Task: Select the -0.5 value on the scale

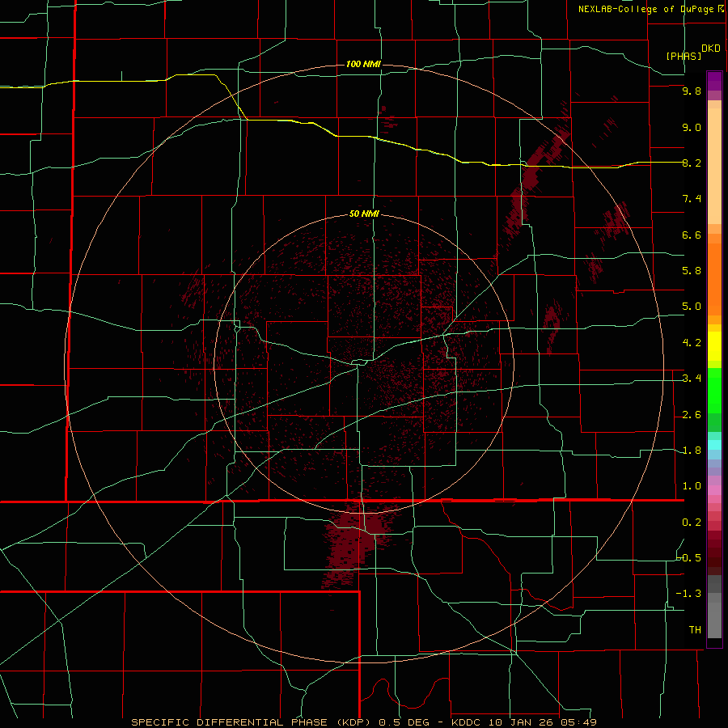Action: tap(689, 558)
